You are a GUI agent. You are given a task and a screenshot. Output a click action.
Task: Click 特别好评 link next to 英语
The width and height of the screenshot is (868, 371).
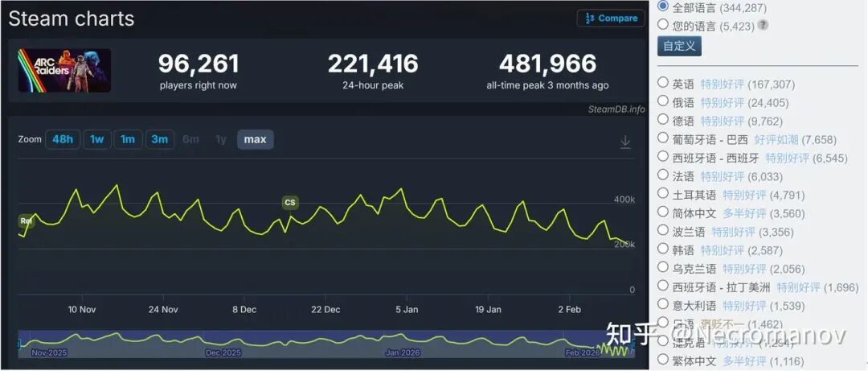click(x=723, y=85)
